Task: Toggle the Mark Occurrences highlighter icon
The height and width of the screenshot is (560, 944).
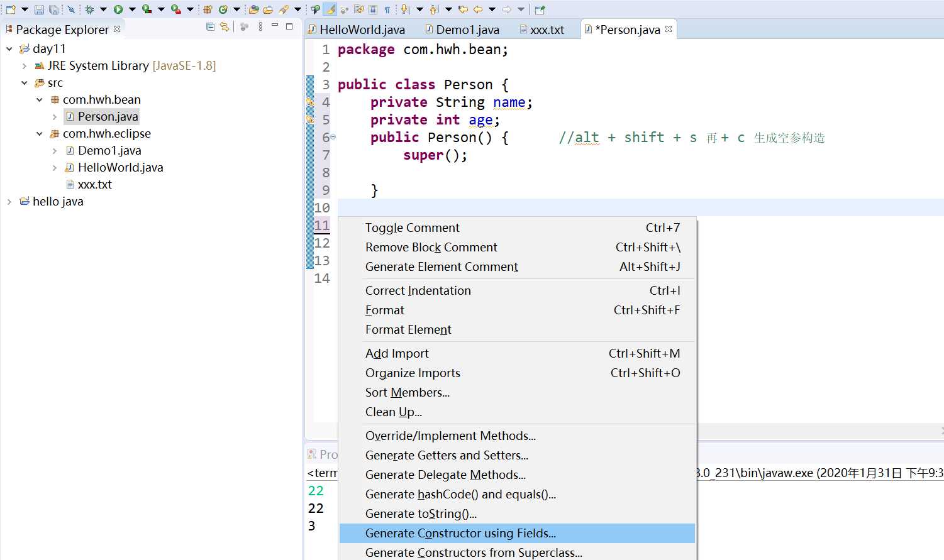Action: (331, 9)
